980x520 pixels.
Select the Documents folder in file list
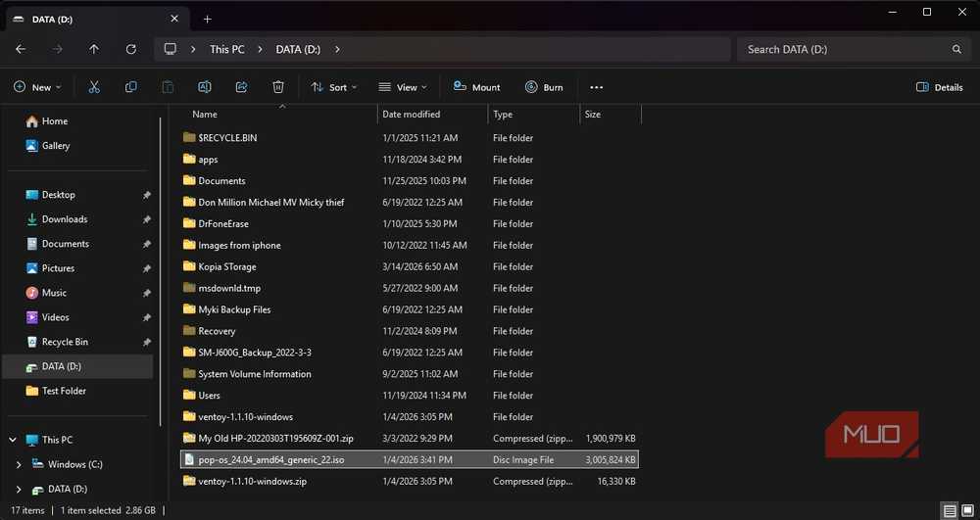coord(410,181)
